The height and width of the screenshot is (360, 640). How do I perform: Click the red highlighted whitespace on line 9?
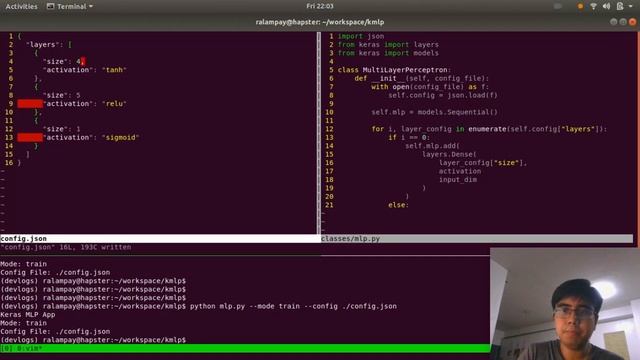(x=30, y=104)
